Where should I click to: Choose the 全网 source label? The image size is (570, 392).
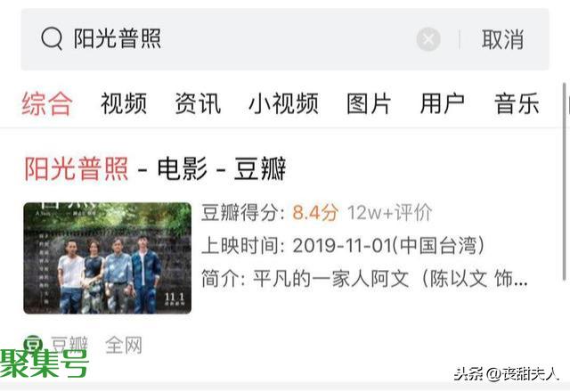tap(124, 345)
